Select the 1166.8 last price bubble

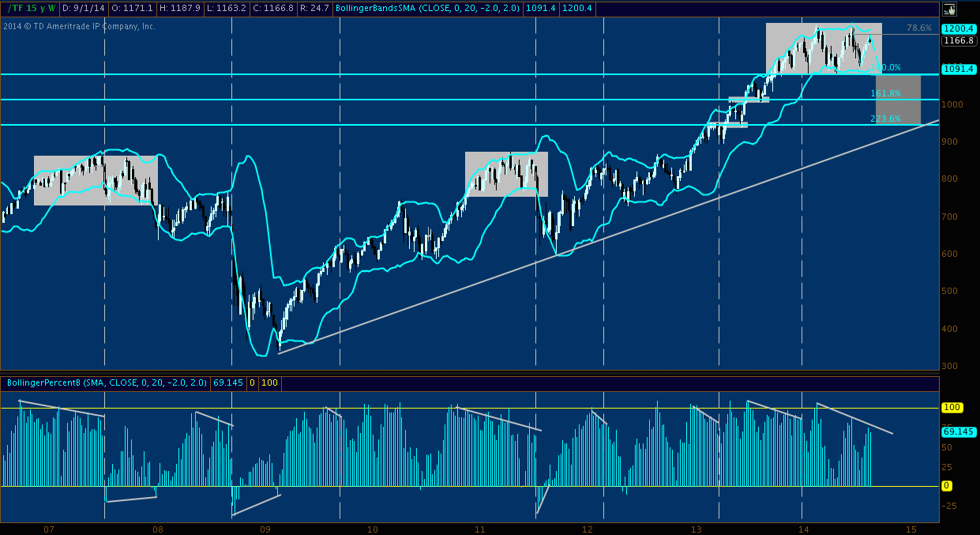click(x=959, y=39)
